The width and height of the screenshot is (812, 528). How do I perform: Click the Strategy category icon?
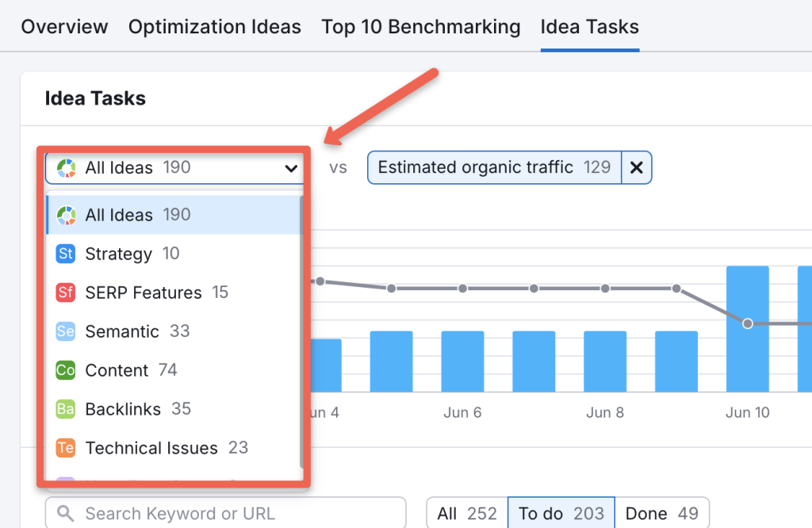pyautogui.click(x=67, y=254)
